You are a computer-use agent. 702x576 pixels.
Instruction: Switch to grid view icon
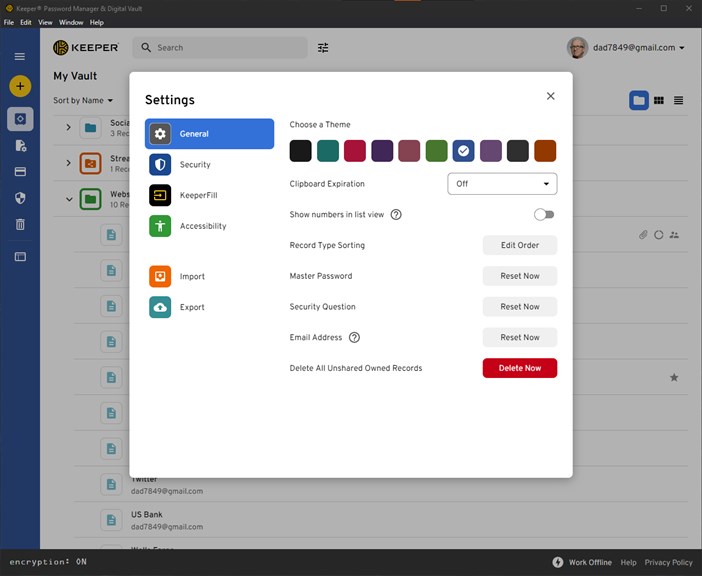[659, 100]
